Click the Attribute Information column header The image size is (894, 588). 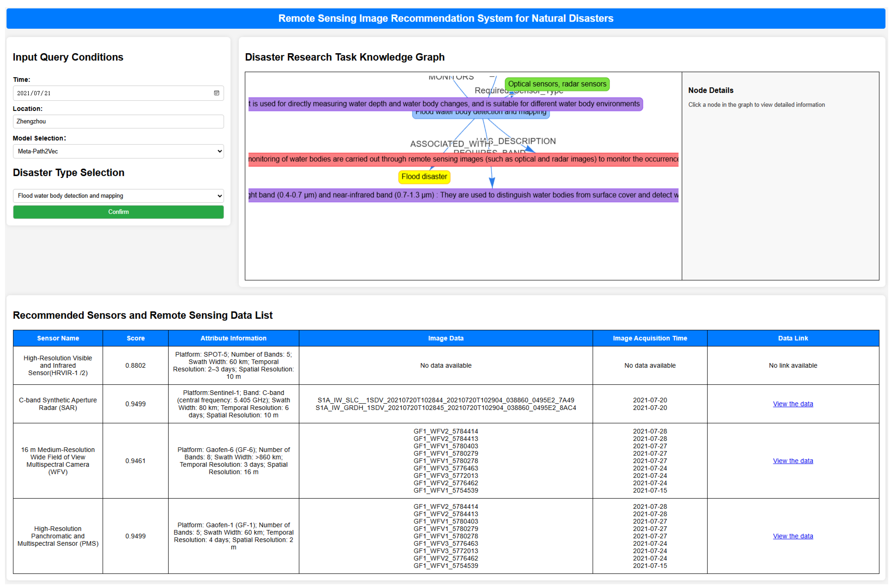(x=234, y=338)
